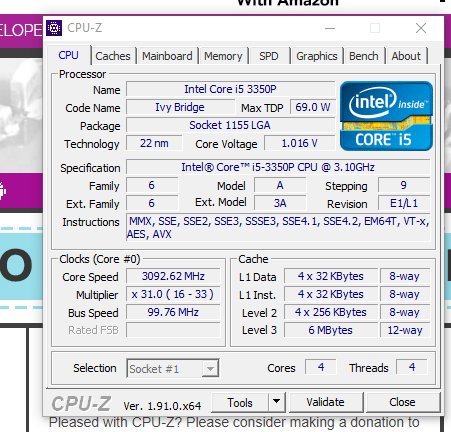Click the Validate button
The width and height of the screenshot is (451, 432).
325,402
